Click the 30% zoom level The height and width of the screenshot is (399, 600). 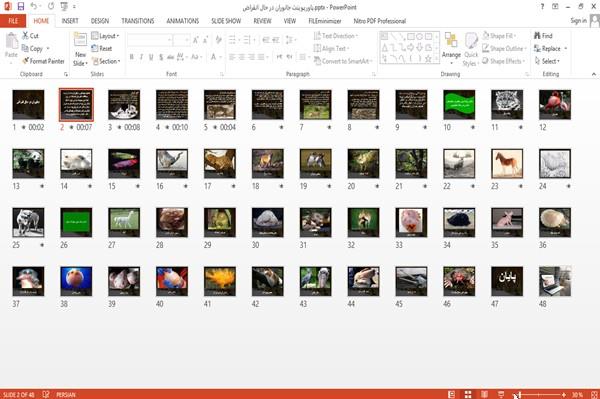pos(577,395)
